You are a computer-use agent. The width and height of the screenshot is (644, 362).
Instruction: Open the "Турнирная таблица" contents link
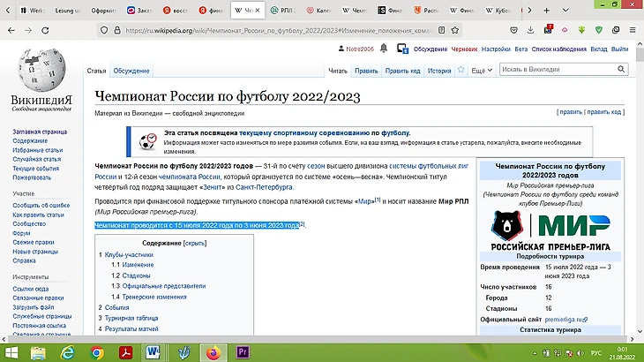(133, 316)
